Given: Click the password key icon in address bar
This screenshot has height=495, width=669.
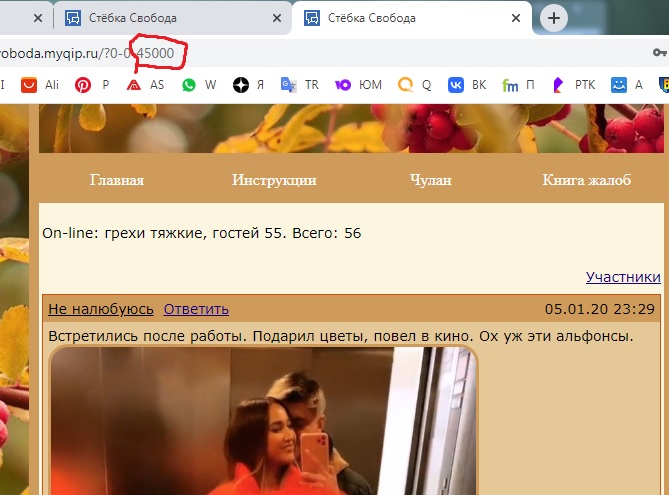Looking at the screenshot, I should [x=660, y=52].
